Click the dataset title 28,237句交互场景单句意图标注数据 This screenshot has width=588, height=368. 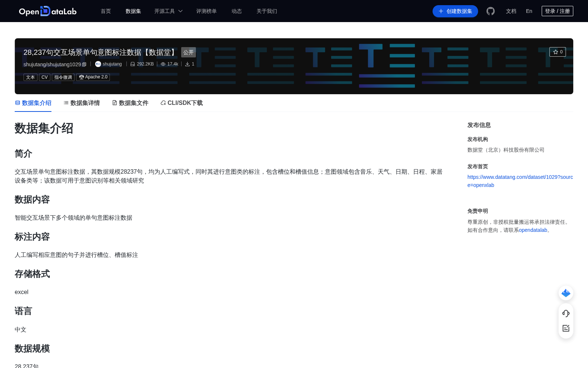(101, 52)
